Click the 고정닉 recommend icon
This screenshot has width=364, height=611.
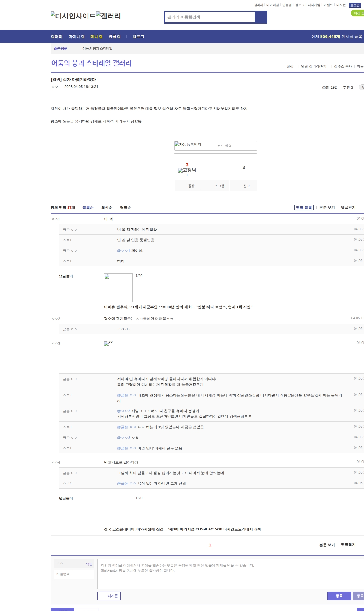click(x=187, y=170)
